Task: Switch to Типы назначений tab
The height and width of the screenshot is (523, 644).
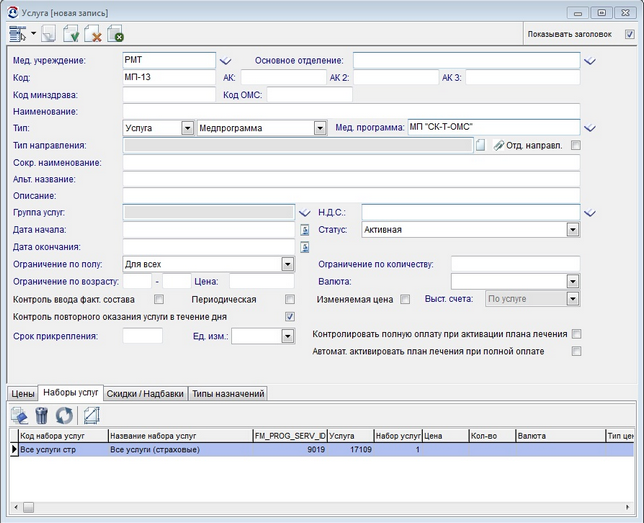Action: pos(228,394)
